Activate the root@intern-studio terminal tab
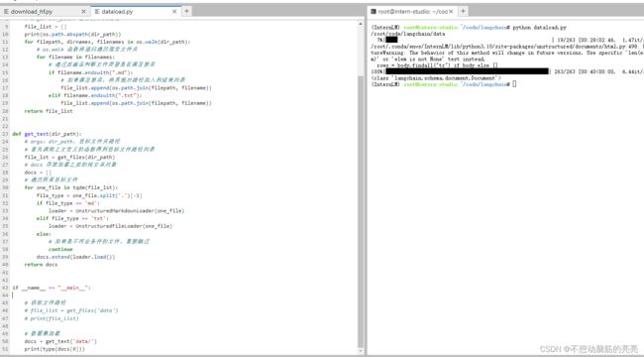Viewport: 644px width, 357px height. coord(412,12)
